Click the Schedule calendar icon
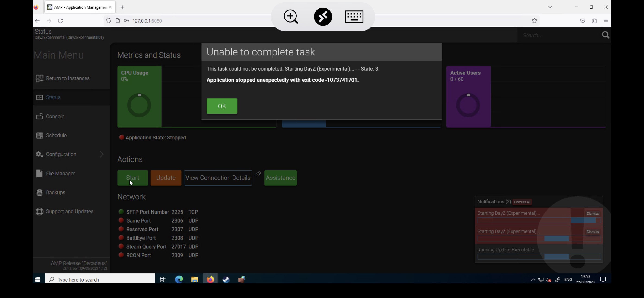Image resolution: width=644 pixels, height=298 pixels. tap(39, 135)
